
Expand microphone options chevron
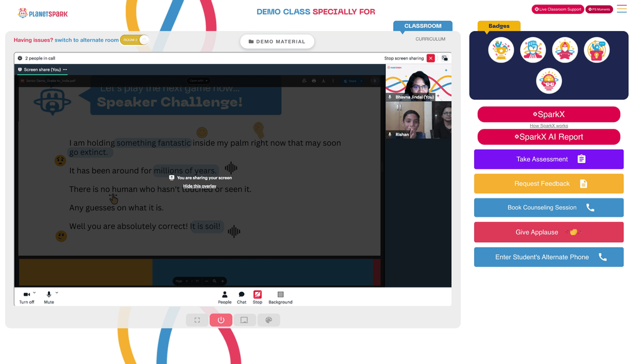(x=57, y=293)
